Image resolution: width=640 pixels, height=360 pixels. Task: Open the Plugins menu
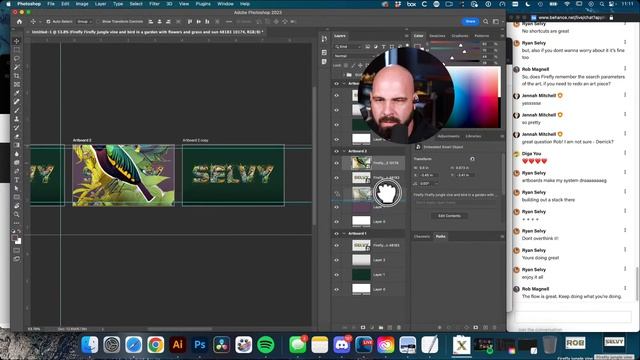pyautogui.click(x=203, y=4)
